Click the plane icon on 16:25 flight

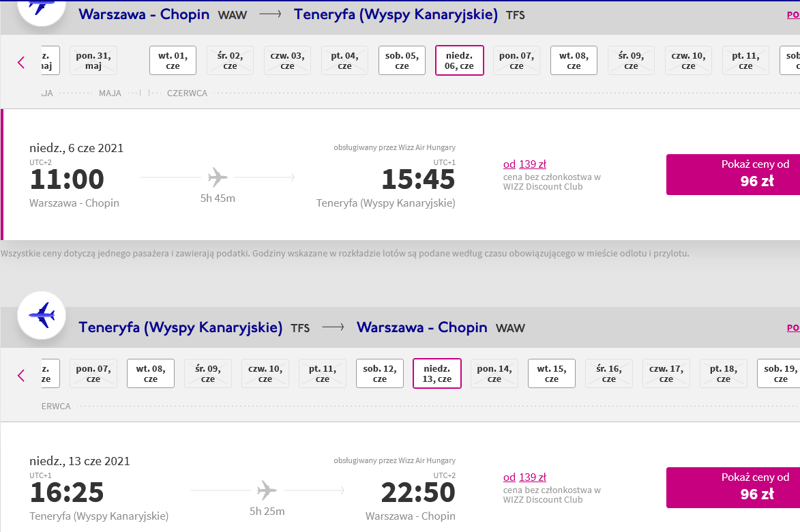pos(267,490)
